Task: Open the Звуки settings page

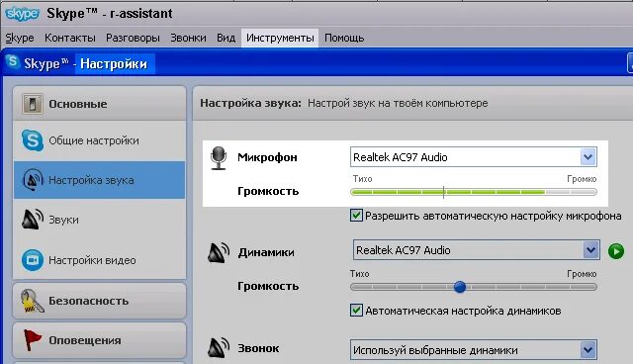Action: 100,220
